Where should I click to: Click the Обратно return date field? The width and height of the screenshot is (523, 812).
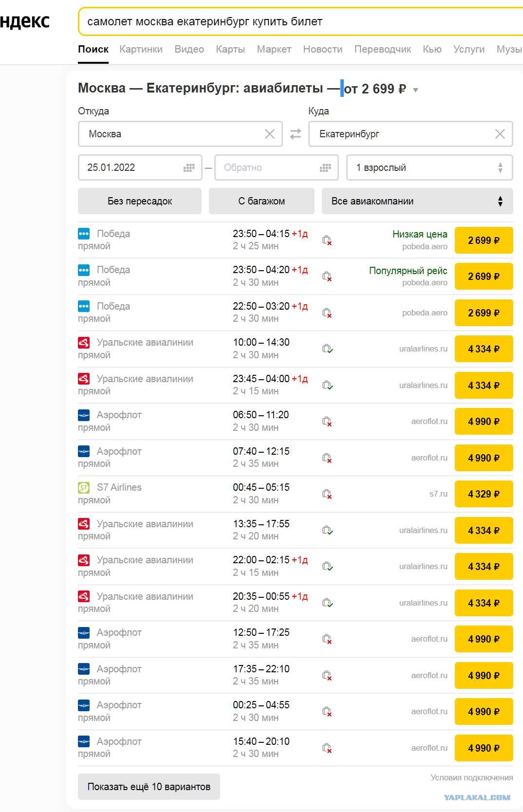276,167
